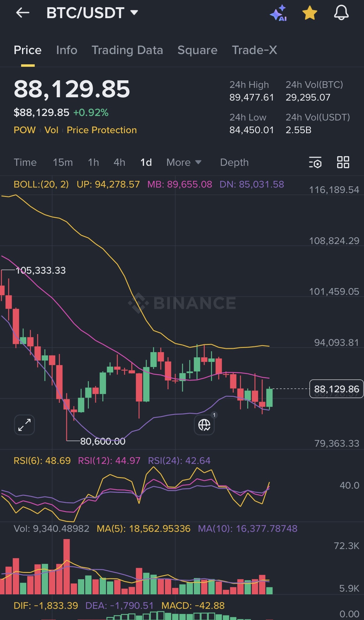Select the 4h interval
Image resolution: width=364 pixels, height=620 pixels.
coord(120,162)
